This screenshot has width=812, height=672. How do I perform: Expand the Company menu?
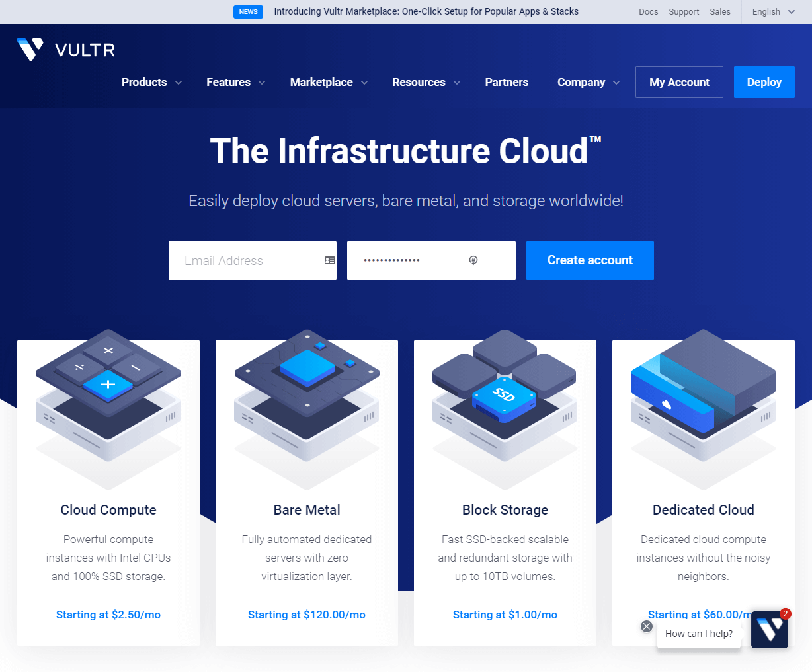[x=589, y=82]
